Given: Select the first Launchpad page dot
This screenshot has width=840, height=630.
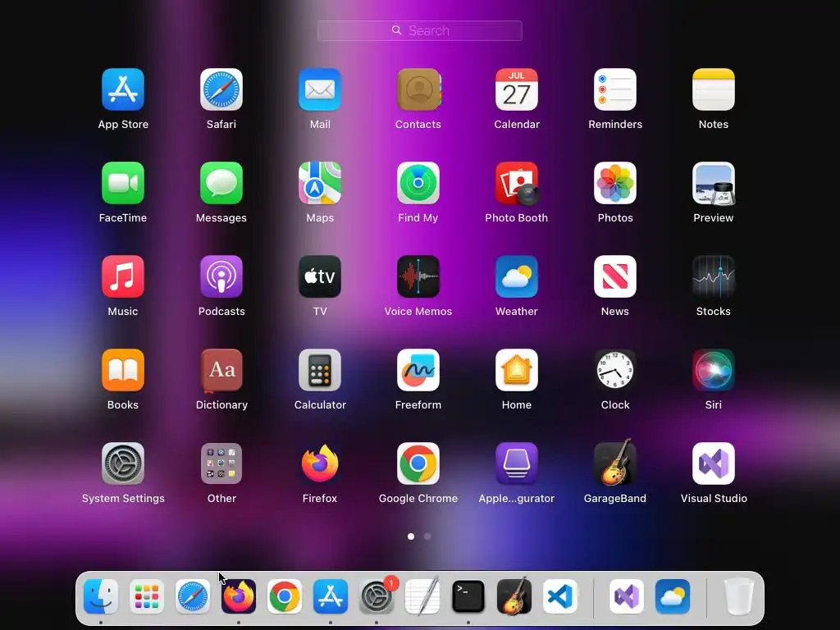Looking at the screenshot, I should pos(411,536).
